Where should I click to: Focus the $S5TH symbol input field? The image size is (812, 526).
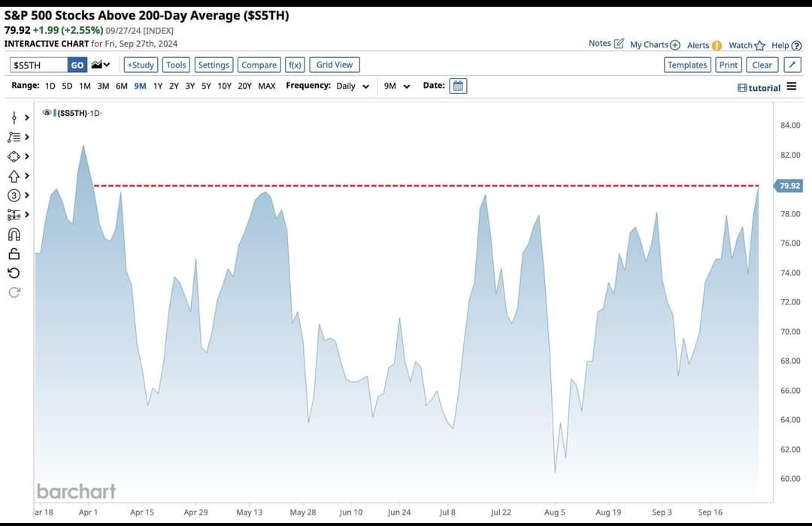[38, 65]
